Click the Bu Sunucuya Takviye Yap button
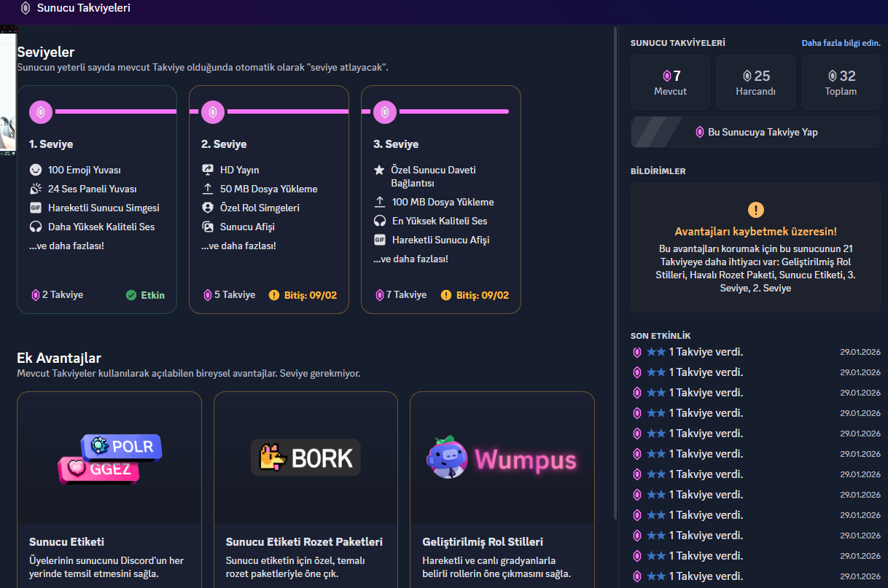This screenshot has height=588, width=888. (x=755, y=133)
